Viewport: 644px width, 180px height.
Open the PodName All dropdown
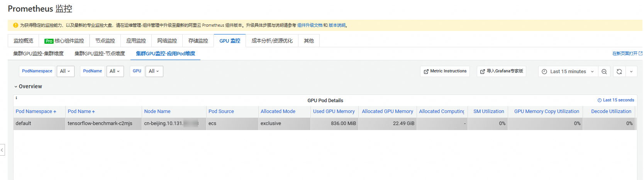115,71
